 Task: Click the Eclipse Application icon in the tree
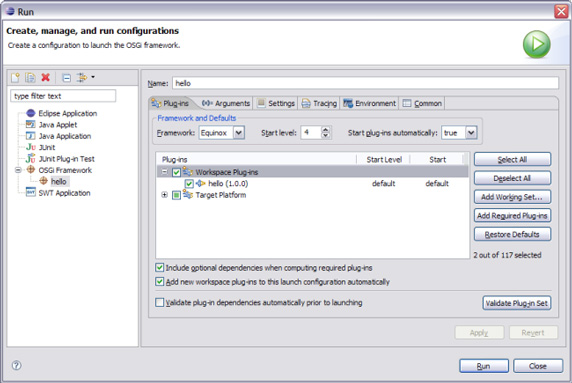pos(31,113)
